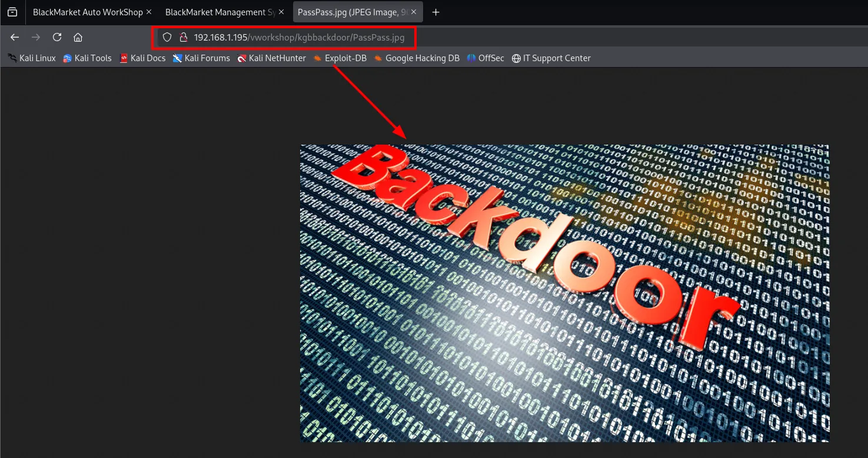The image size is (868, 458).
Task: Click the Backdoor binary image
Action: [565, 293]
